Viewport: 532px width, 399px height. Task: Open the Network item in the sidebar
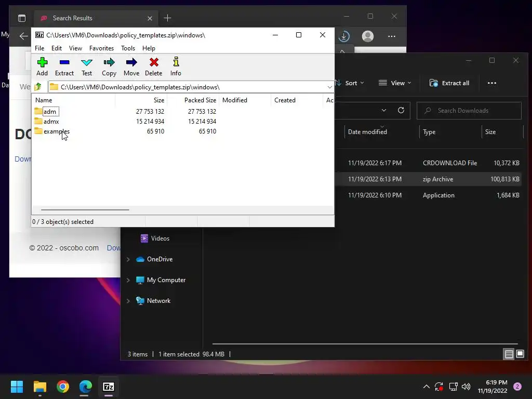point(158,301)
